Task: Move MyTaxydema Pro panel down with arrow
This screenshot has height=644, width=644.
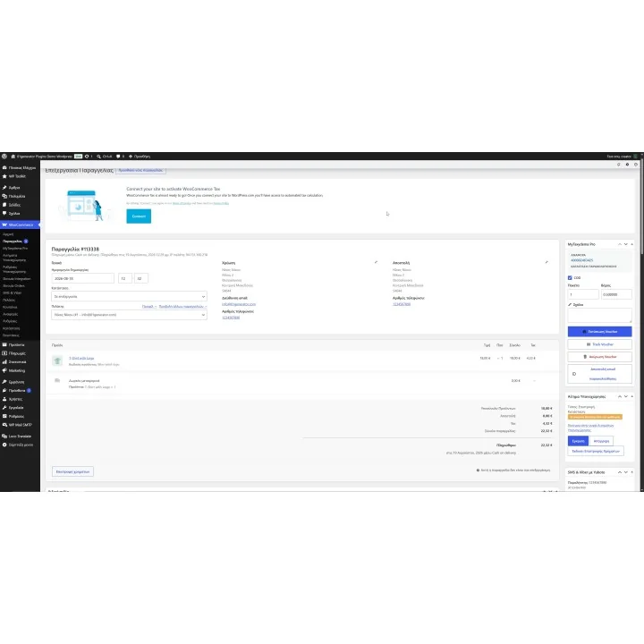Action: click(626, 244)
